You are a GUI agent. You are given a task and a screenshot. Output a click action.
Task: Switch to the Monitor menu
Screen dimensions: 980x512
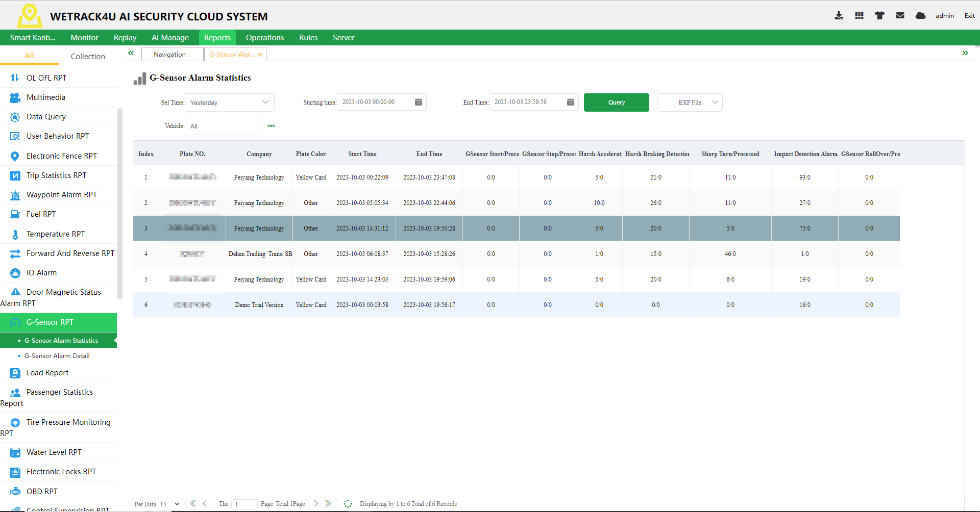coord(84,37)
